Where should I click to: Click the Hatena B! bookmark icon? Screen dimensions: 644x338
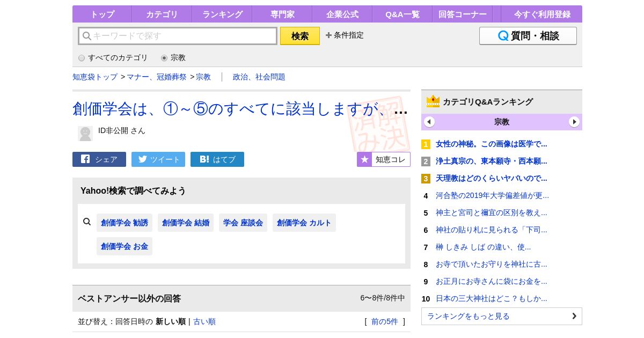[x=204, y=159]
